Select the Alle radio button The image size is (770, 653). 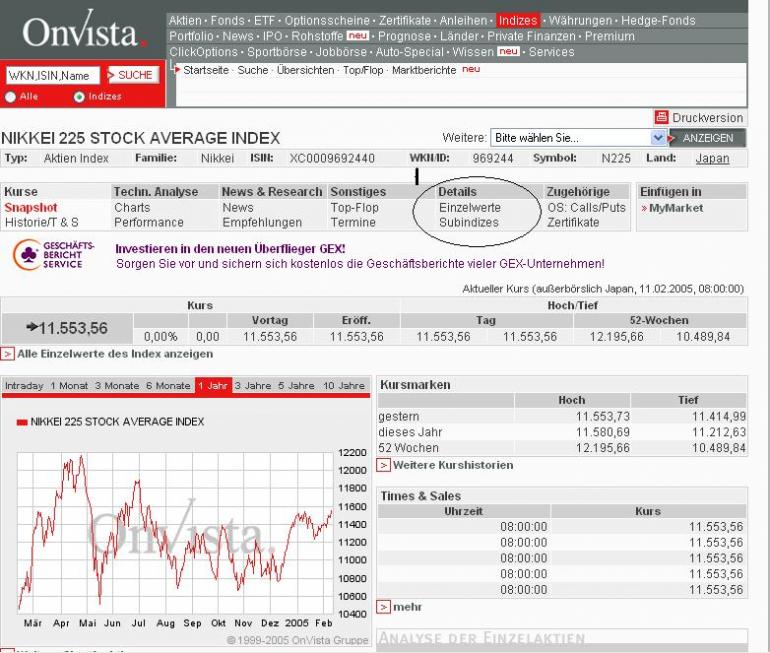click(x=11, y=97)
